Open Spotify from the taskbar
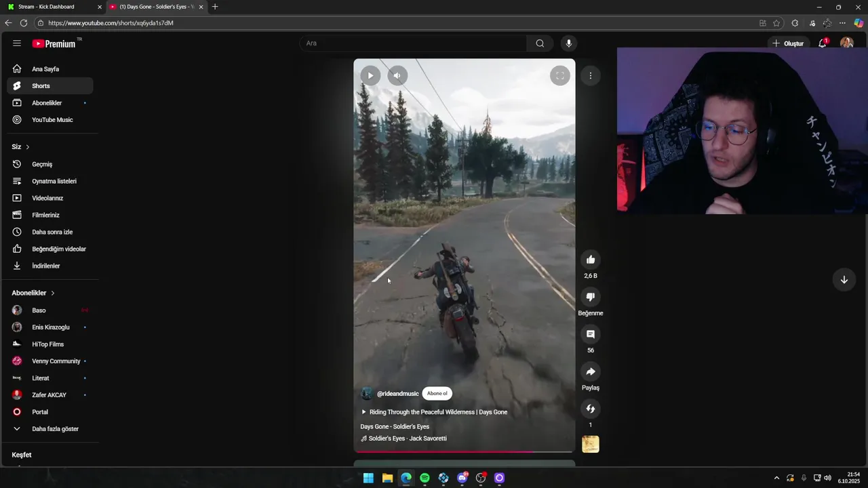This screenshot has height=488, width=868. pyautogui.click(x=425, y=478)
